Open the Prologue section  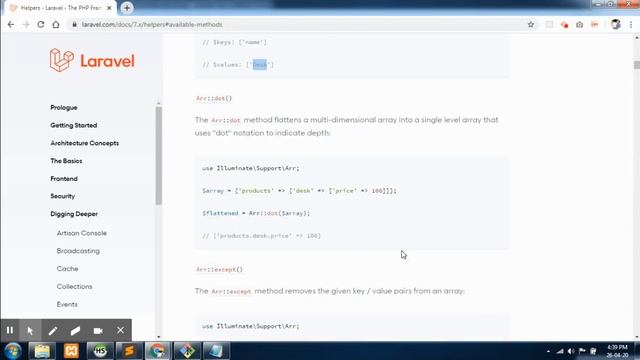coord(64,107)
